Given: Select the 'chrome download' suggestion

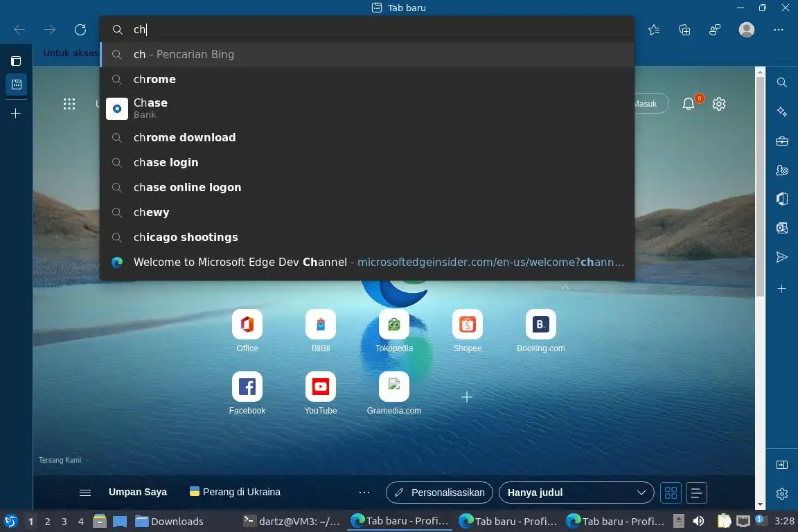Looking at the screenshot, I should click(x=367, y=137).
